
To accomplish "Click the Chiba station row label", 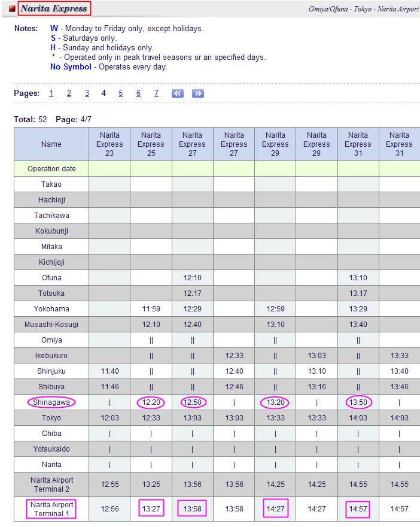I will coord(51,434).
